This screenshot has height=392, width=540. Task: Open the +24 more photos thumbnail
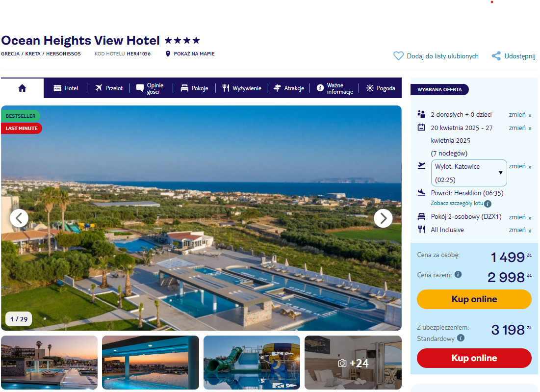[x=353, y=363]
